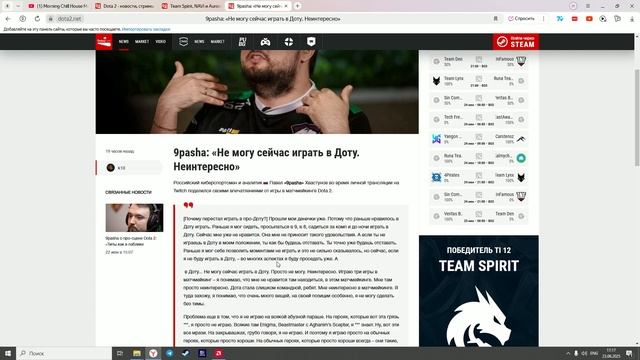Switch to the Morning Chill House tab

[58, 6]
